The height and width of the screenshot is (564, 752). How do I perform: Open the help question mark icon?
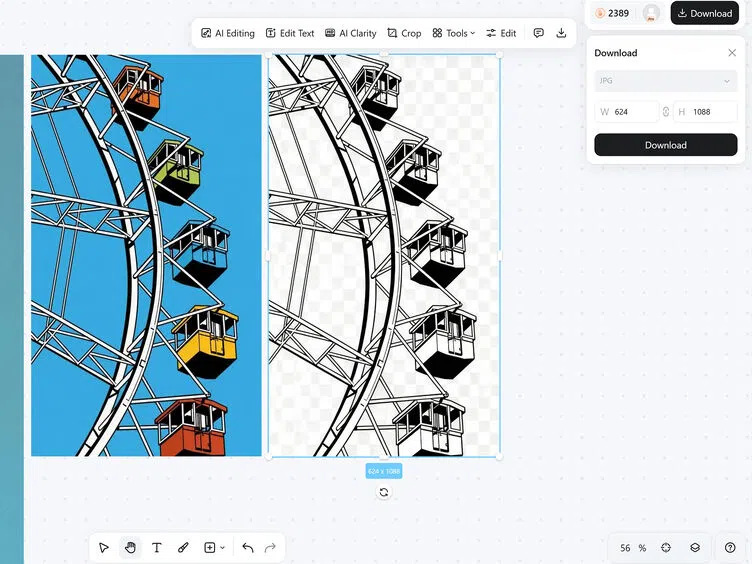pyautogui.click(x=730, y=548)
